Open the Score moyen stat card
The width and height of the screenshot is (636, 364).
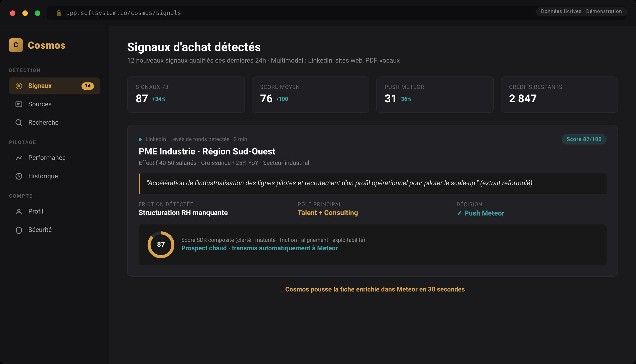click(x=310, y=95)
